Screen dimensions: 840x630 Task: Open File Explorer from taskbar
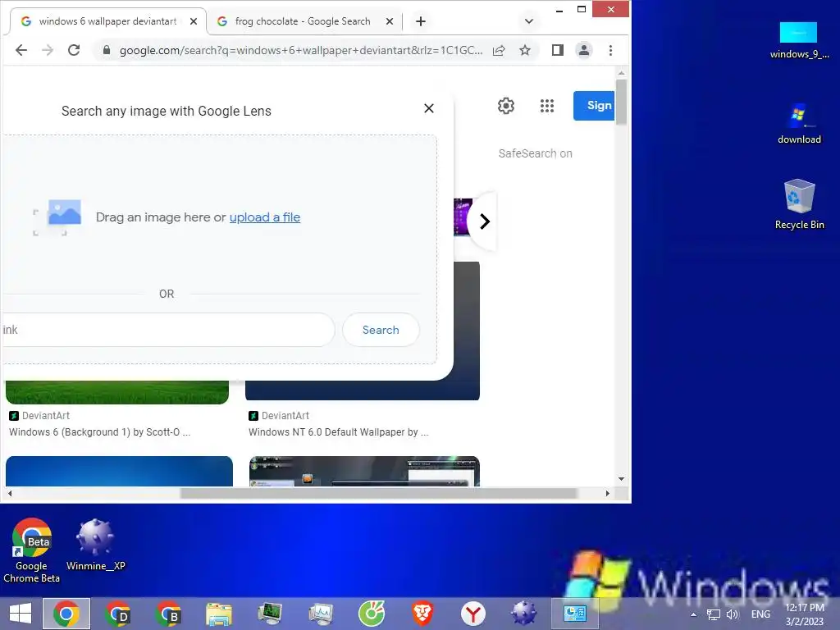point(219,614)
